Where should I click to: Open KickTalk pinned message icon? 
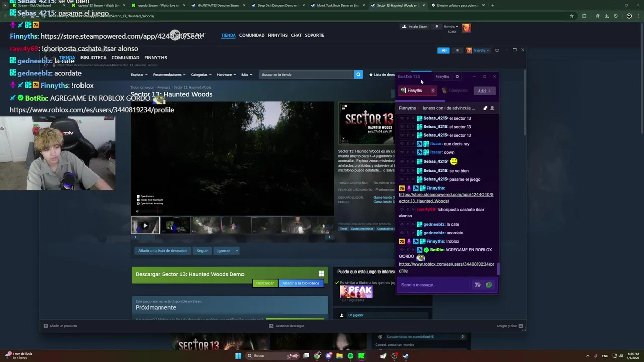coord(485,108)
